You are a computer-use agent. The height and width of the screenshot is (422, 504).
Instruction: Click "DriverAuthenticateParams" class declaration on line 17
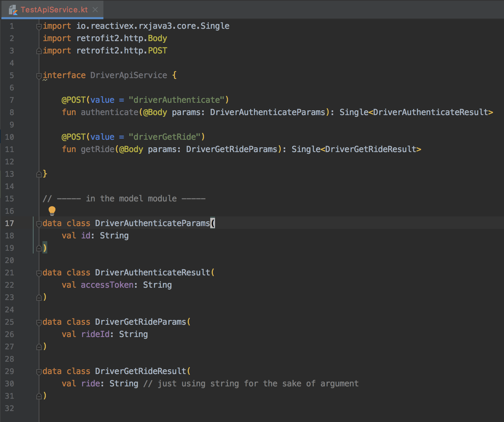click(152, 223)
